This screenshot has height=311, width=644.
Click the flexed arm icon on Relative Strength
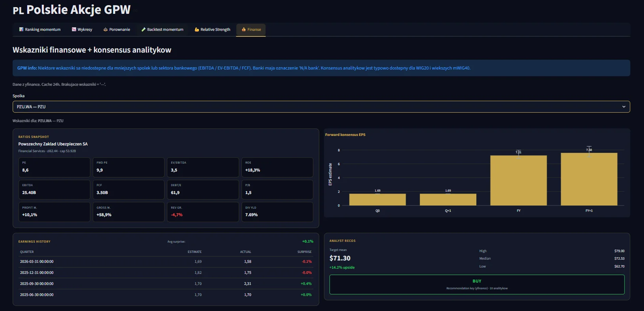click(x=197, y=29)
